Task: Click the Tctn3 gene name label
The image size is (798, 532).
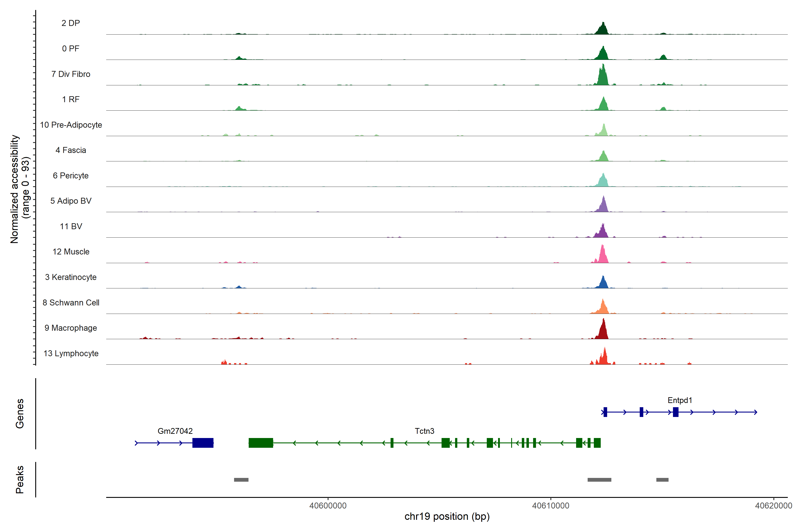Action: click(x=424, y=431)
